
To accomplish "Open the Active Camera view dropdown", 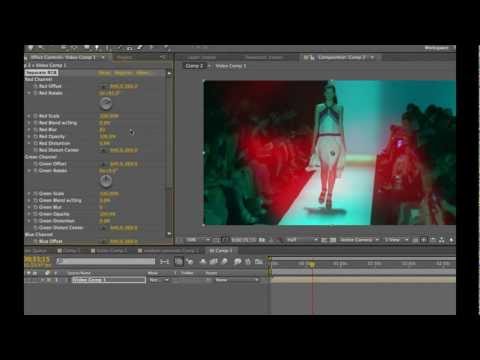I will coord(359,240).
